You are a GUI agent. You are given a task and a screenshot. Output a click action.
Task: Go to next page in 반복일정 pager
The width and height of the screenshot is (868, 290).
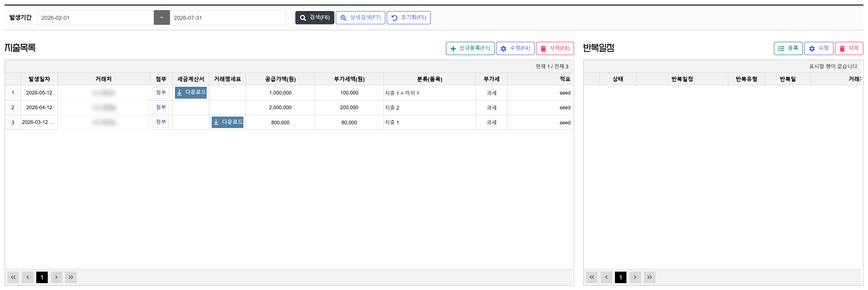[635, 277]
